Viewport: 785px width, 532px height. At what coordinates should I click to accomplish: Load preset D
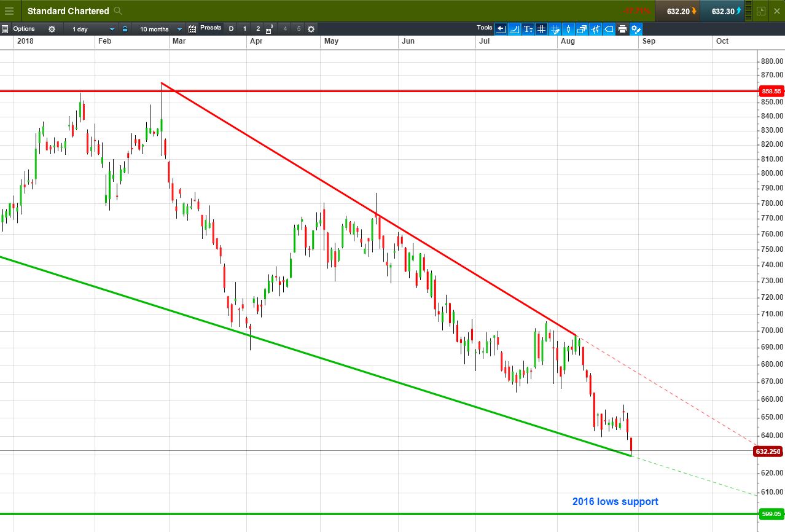click(x=232, y=29)
